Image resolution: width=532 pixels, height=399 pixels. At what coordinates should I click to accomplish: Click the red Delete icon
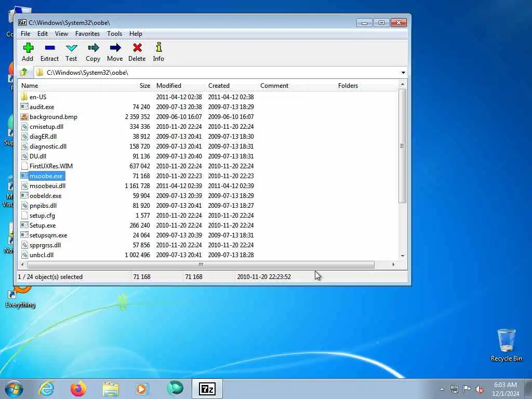tap(137, 48)
